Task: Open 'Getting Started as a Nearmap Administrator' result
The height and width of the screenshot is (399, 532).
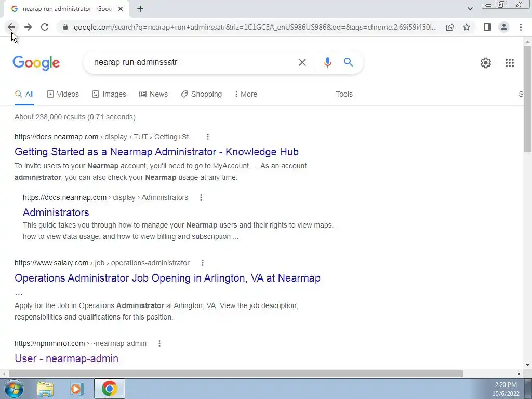Action: (156, 152)
